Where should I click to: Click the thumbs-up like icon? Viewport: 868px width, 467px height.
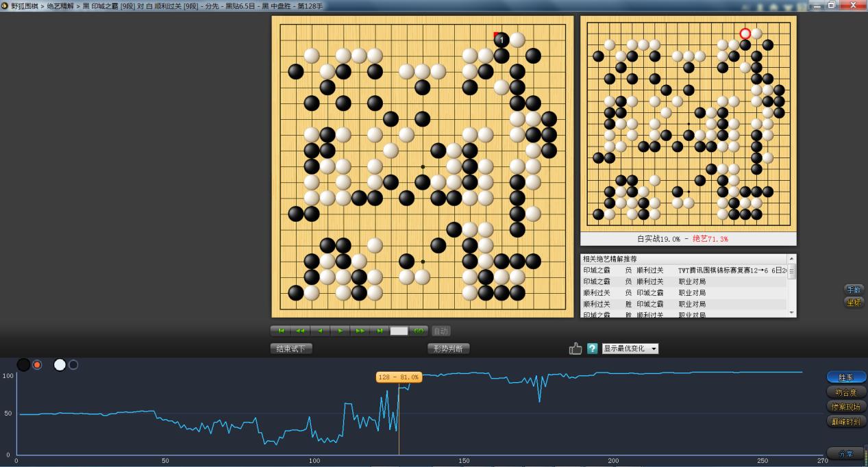click(575, 349)
